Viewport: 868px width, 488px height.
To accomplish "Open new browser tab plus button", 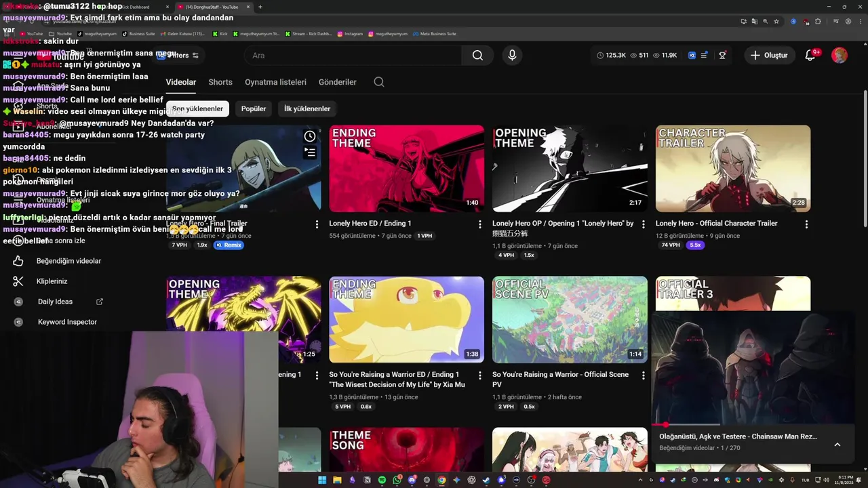I will tap(260, 7).
